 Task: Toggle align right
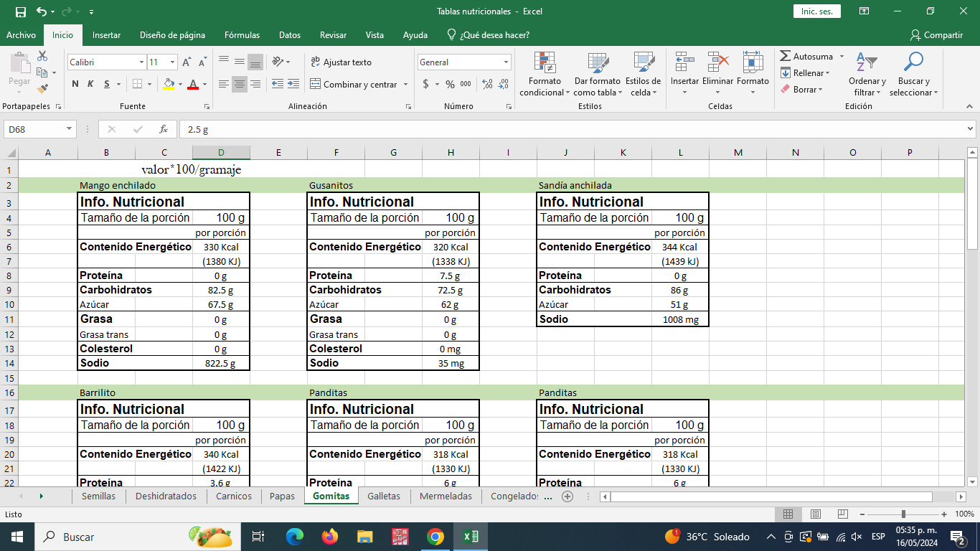pos(255,84)
